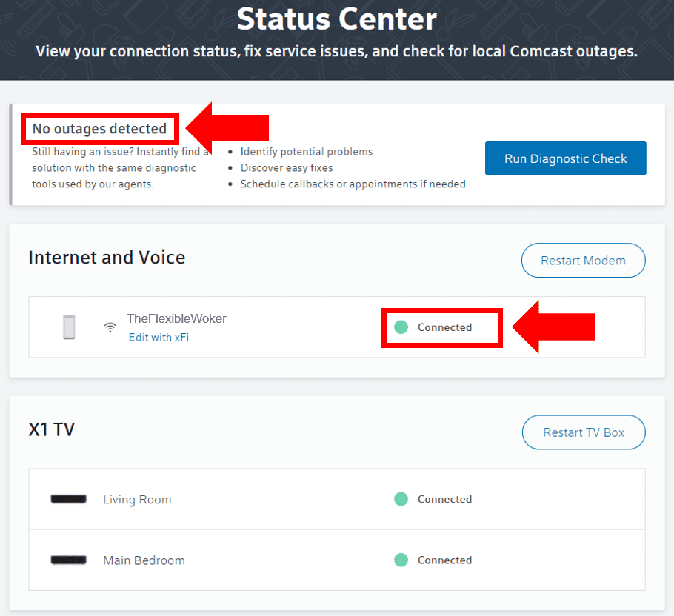This screenshot has width=674, height=616.
Task: Restart the modem
Action: (x=583, y=261)
